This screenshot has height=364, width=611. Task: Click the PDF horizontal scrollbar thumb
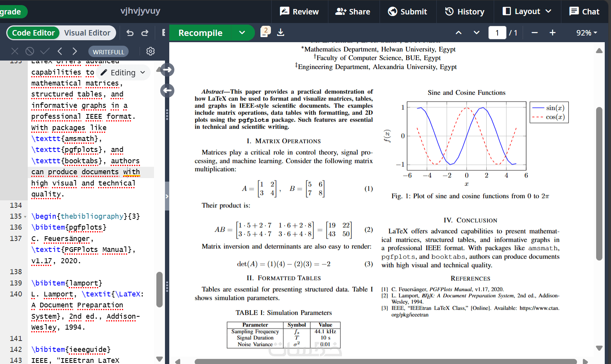(385, 361)
